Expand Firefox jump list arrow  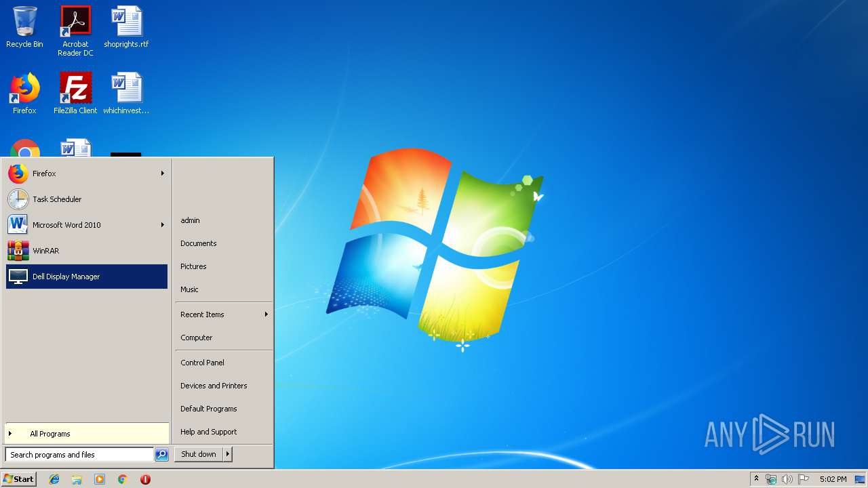click(x=162, y=174)
